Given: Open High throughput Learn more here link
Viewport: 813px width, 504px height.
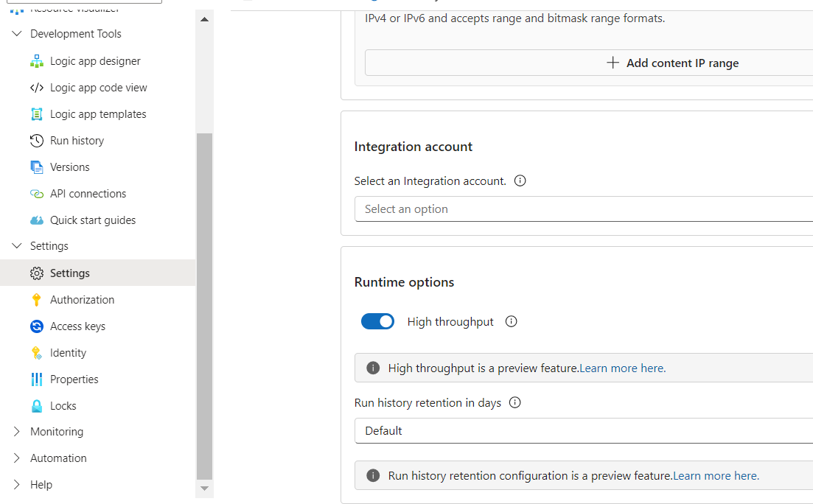Looking at the screenshot, I should 622,368.
